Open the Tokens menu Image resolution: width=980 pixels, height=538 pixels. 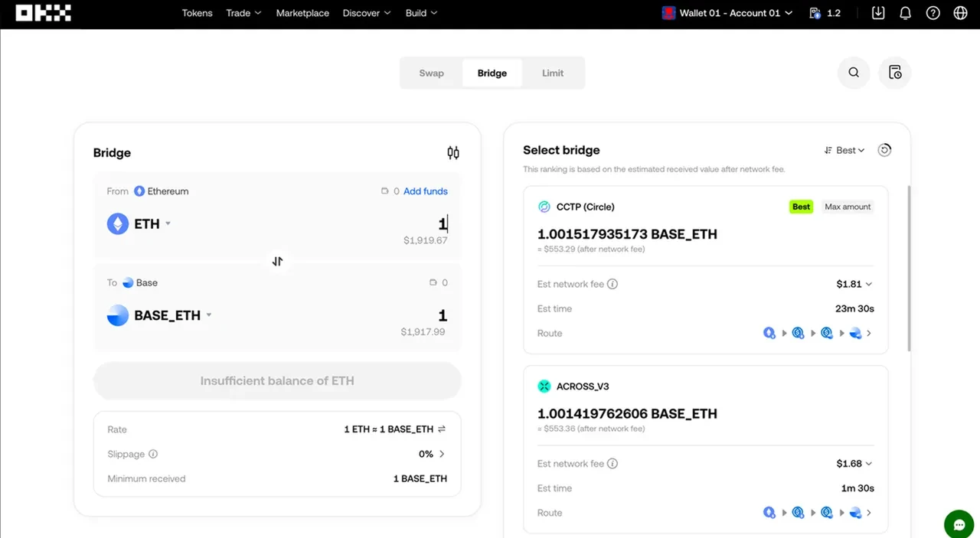pos(197,13)
